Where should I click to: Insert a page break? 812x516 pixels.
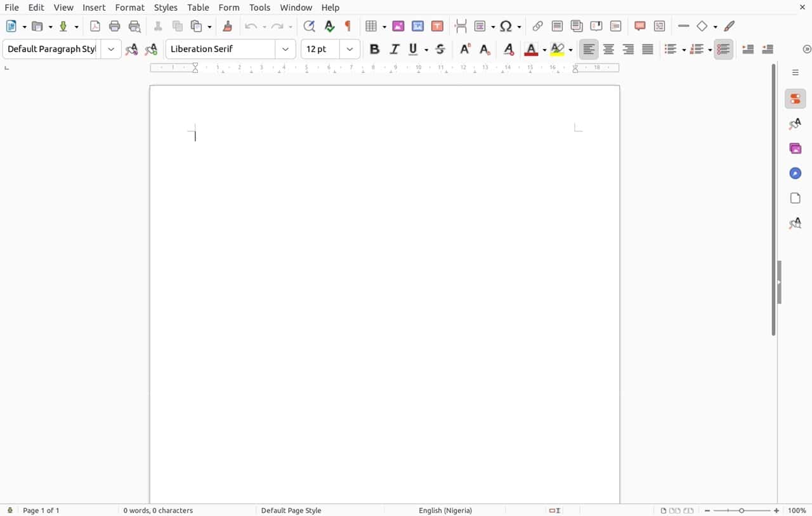(x=460, y=26)
